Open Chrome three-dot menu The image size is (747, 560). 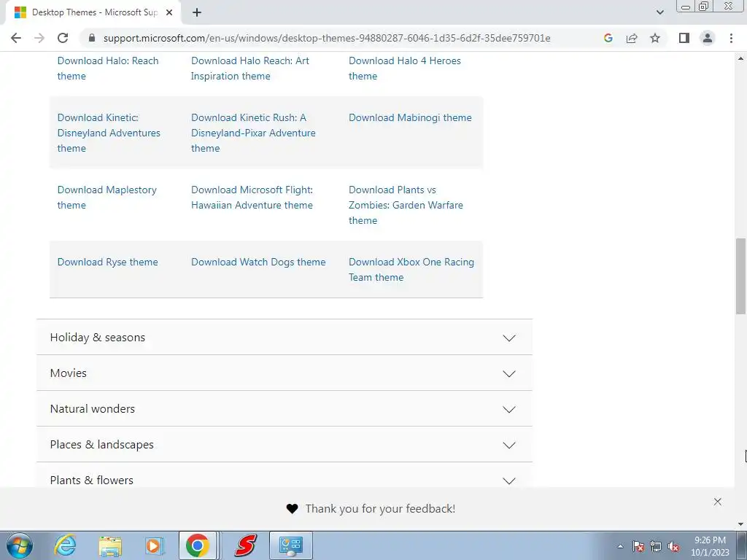click(x=731, y=38)
